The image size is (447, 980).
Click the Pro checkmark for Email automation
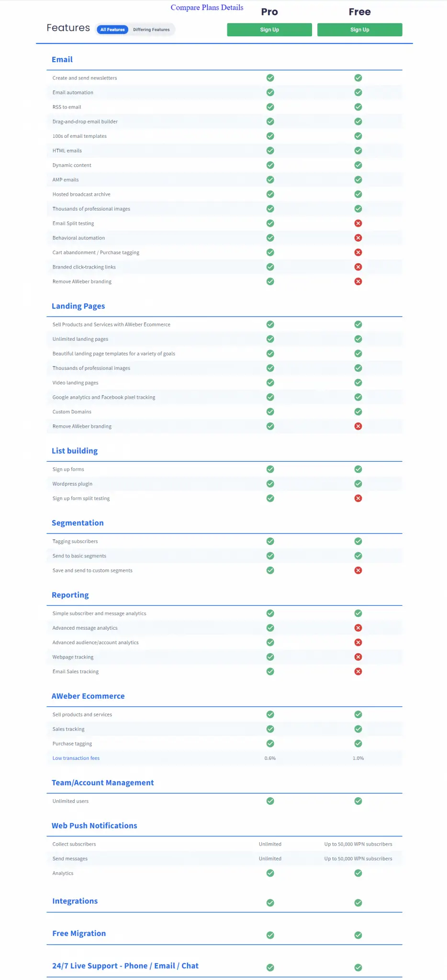(x=270, y=92)
